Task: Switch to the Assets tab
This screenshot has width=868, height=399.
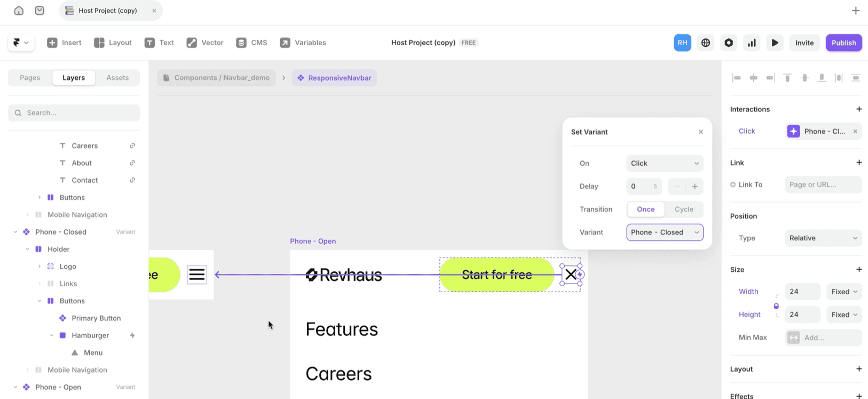Action: point(117,78)
